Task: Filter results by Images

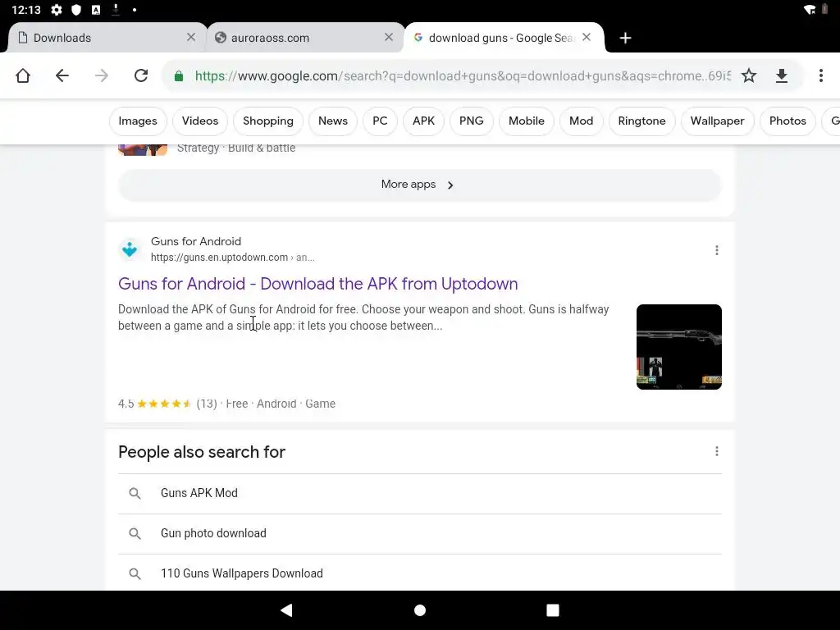Action: pyautogui.click(x=138, y=121)
